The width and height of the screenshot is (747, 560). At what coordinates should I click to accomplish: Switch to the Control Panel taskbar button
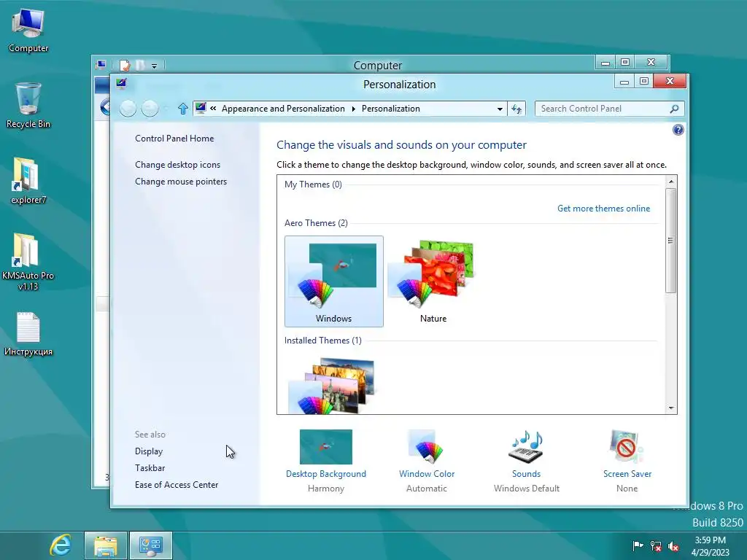point(150,545)
